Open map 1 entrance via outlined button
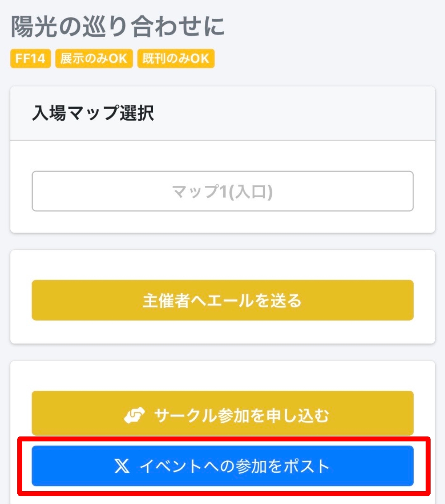445x504 pixels. click(x=222, y=191)
